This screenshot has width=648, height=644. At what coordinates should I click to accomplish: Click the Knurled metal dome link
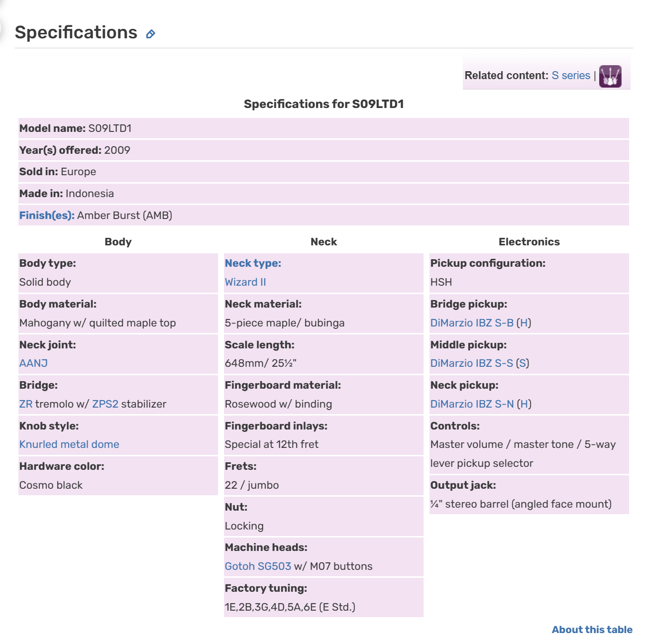click(x=69, y=444)
